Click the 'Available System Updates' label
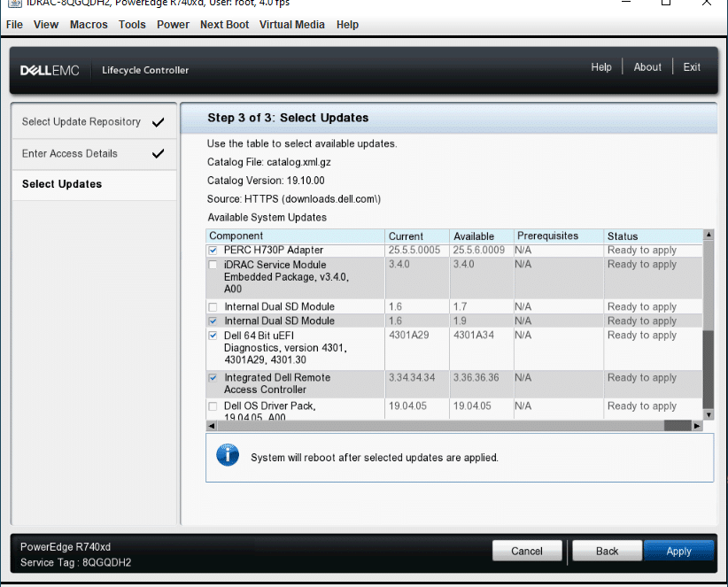Screen dimensions: 728x587 267,218
